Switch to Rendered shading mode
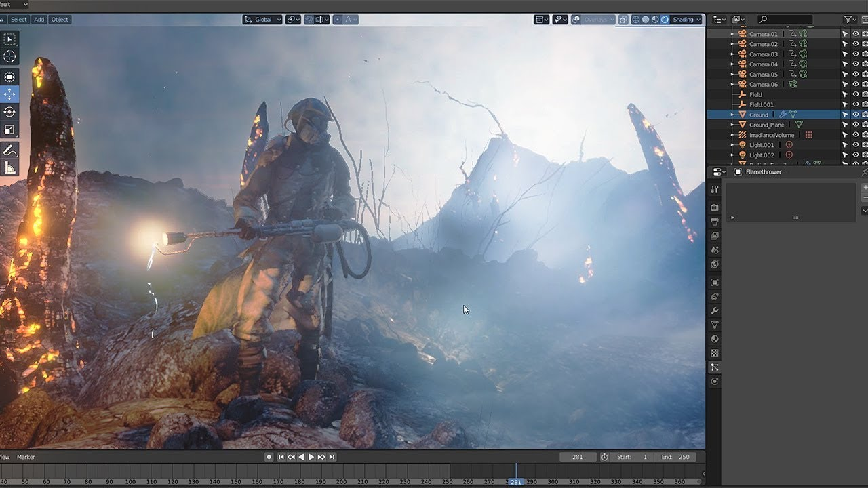The image size is (868, 488). [665, 20]
